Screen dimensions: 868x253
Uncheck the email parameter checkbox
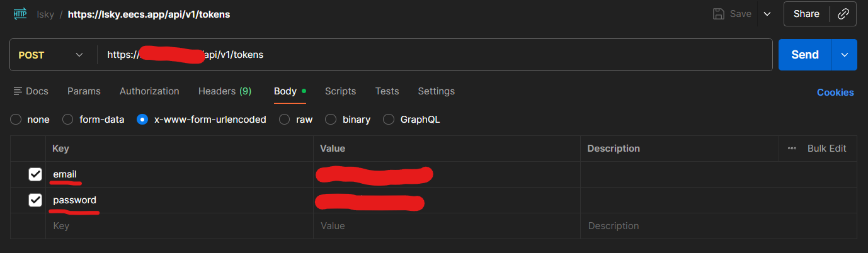click(35, 174)
